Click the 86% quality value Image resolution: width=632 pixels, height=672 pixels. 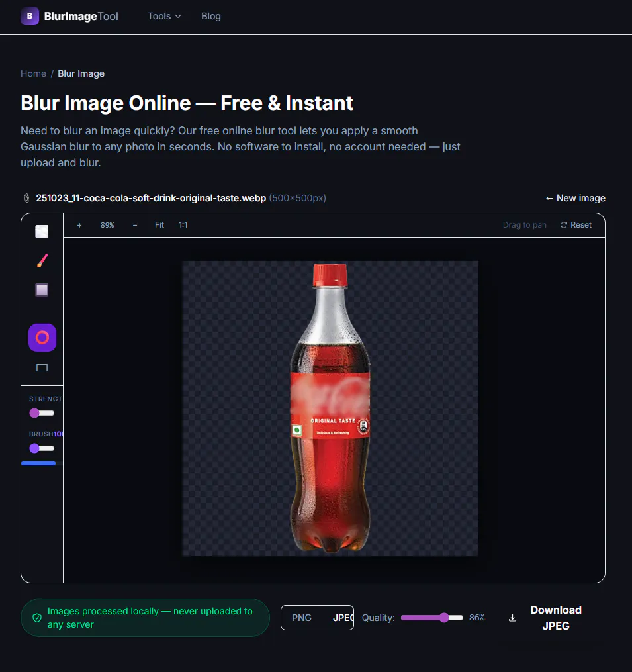(x=477, y=618)
